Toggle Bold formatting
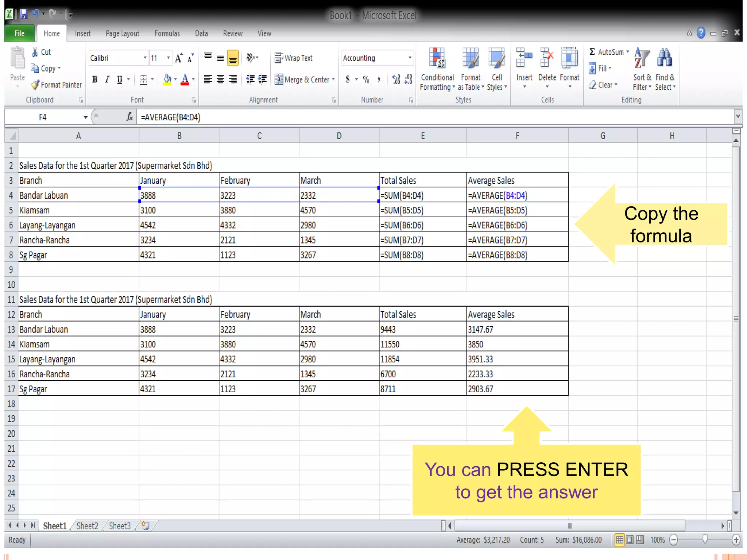The width and height of the screenshot is (747, 560). (x=95, y=79)
